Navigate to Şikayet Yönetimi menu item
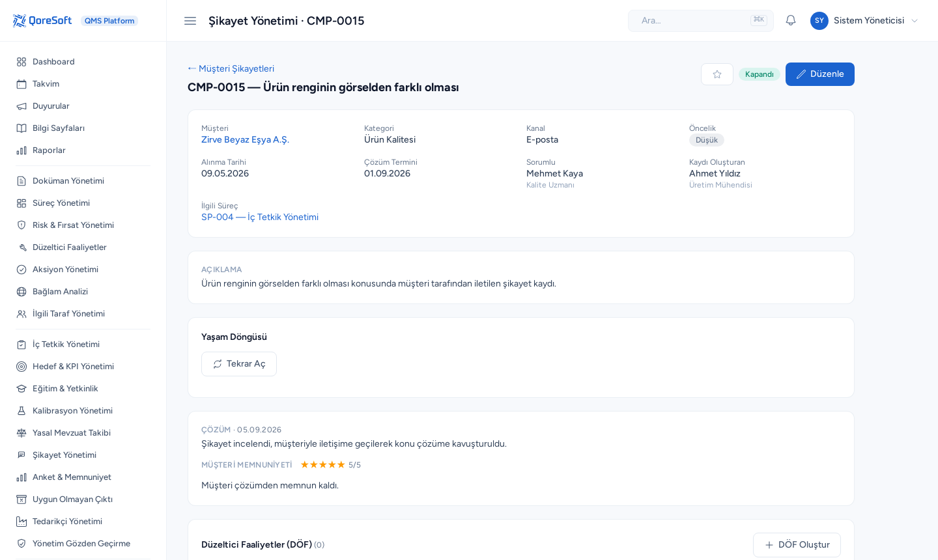Image resolution: width=938 pixels, height=560 pixels. (83, 455)
